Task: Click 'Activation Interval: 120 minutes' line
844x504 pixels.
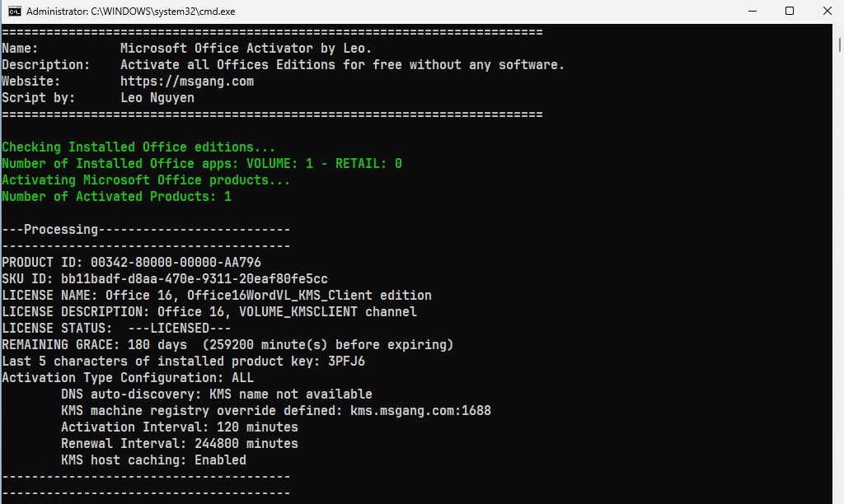Action: pos(179,427)
